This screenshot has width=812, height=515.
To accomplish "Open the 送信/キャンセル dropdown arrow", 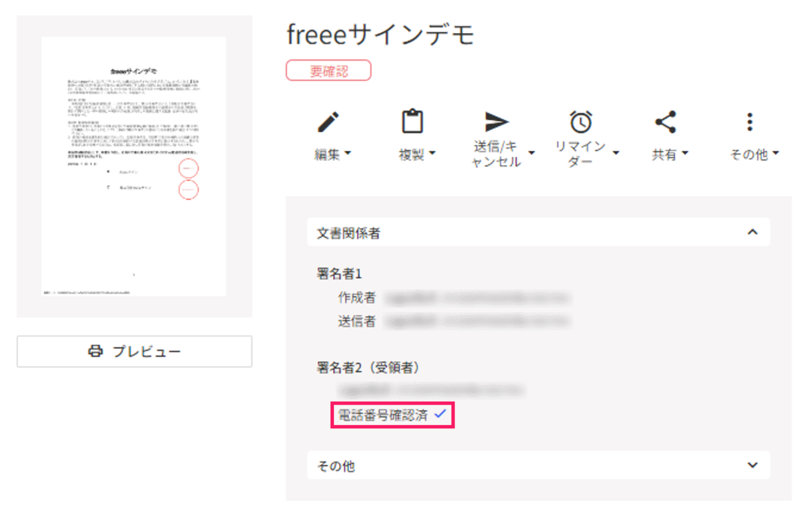I will (x=532, y=153).
